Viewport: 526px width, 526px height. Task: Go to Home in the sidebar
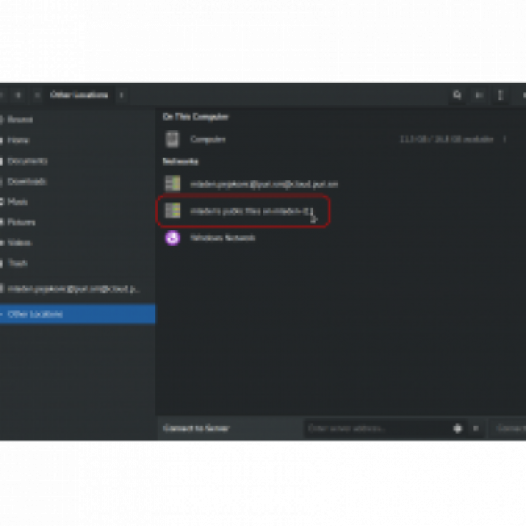coord(18,140)
